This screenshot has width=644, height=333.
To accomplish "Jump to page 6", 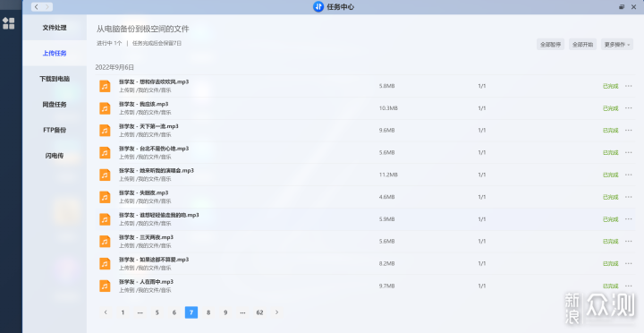I will [174, 312].
